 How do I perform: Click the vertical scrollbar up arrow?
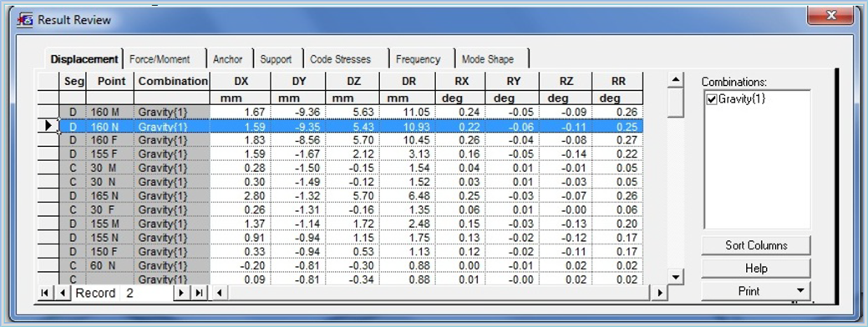pos(675,80)
